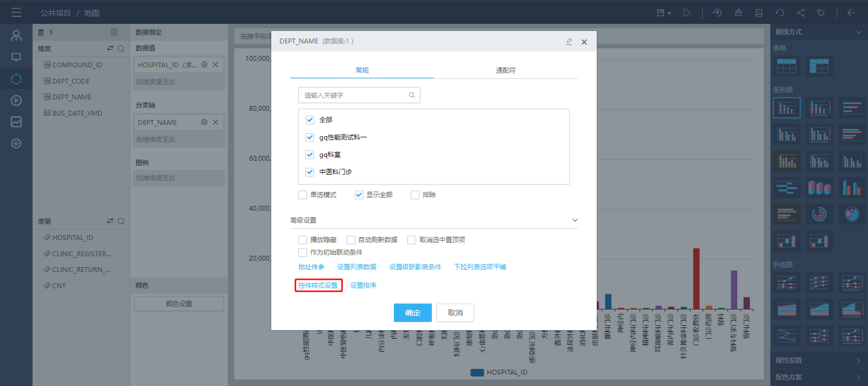The image size is (868, 386).
Task: Click 颜色设置 button
Action: click(179, 304)
